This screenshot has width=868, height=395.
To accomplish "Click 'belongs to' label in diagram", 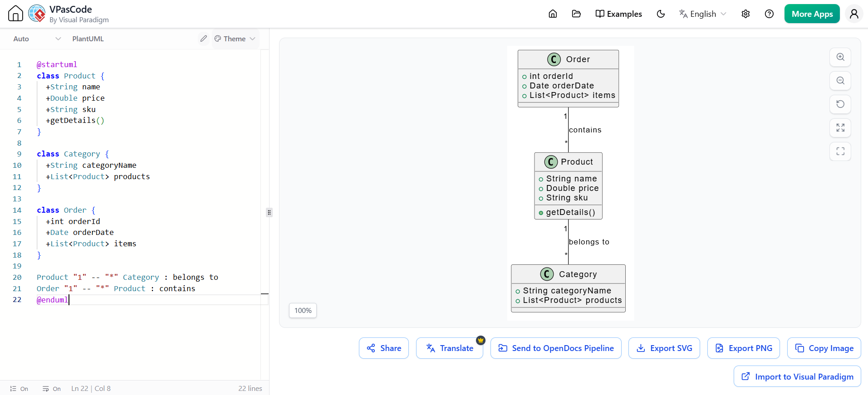I will (x=589, y=242).
